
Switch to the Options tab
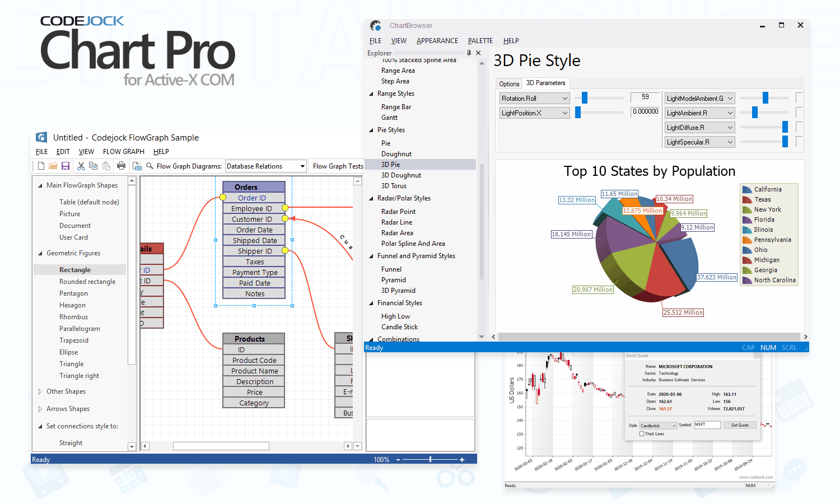coord(509,84)
